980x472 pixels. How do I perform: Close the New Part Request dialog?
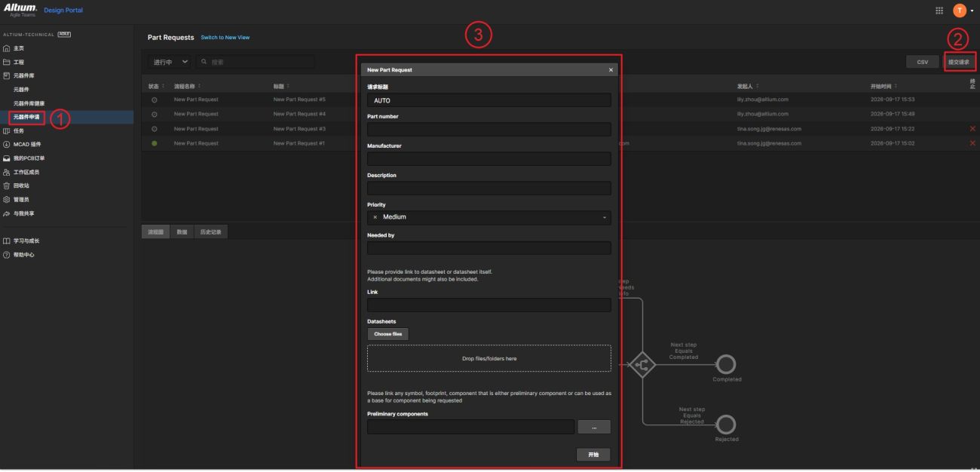click(x=611, y=70)
